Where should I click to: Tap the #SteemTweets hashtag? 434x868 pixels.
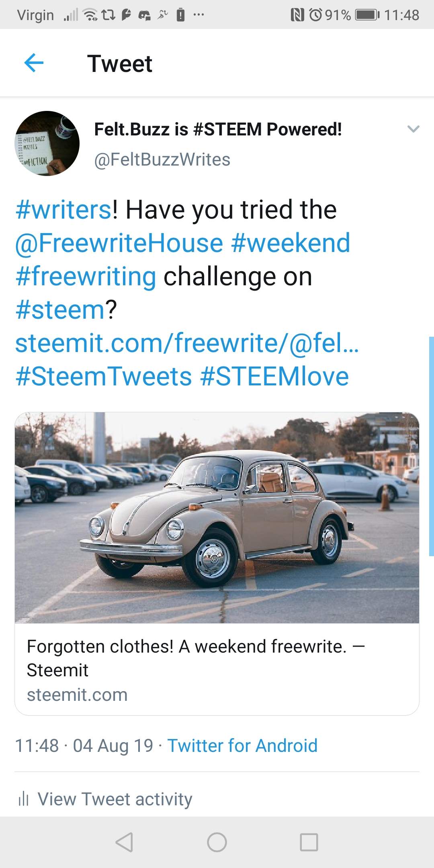104,377
